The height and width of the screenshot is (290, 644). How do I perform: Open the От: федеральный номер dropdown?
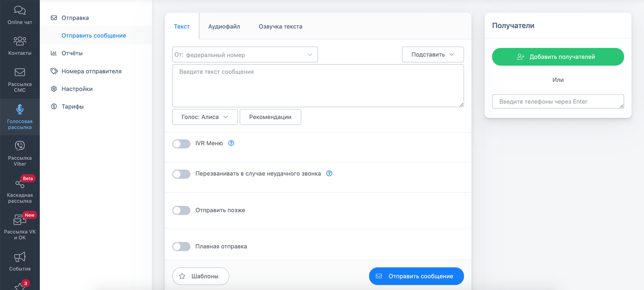[245, 55]
